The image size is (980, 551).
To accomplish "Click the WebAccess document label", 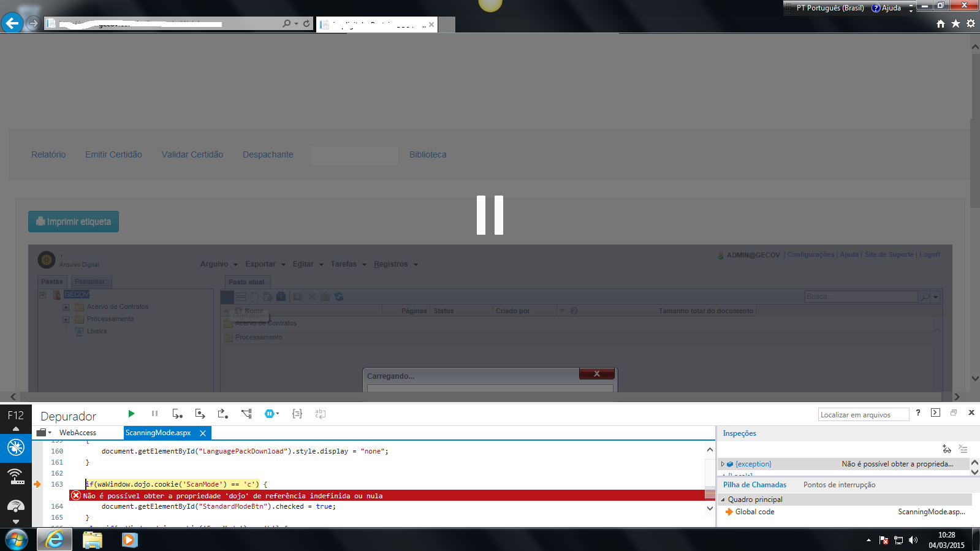I will click(x=78, y=433).
